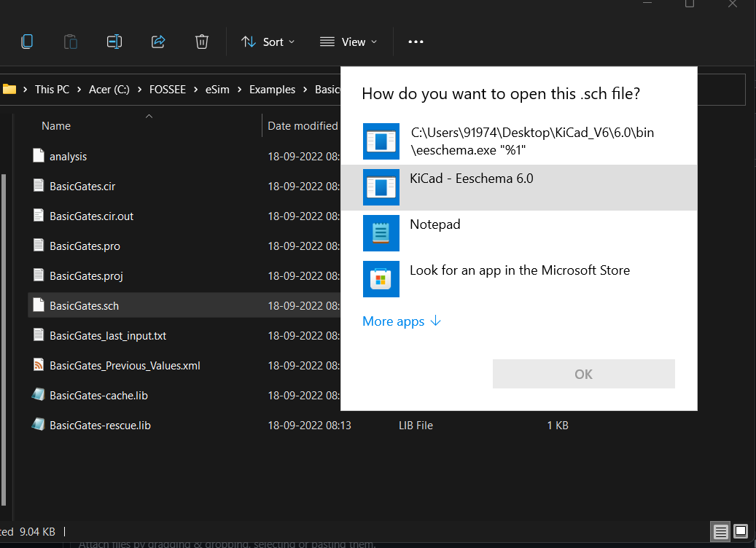Screen dimensions: 756x548
Task: Navigate to Examples breadcrumb folder
Action: 272,89
